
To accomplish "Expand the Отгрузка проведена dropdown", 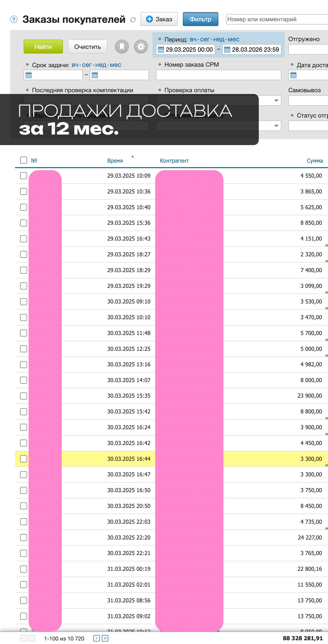I will 276,126.
